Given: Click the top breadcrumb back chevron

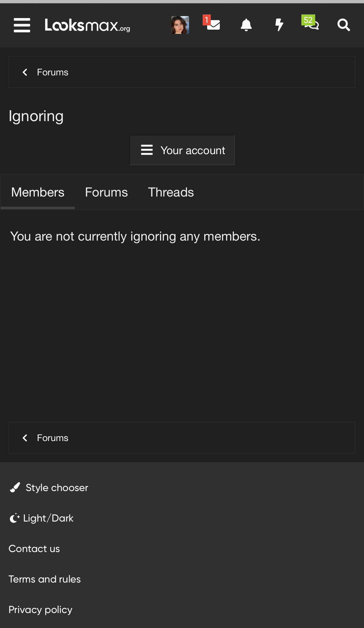Looking at the screenshot, I should (x=25, y=72).
